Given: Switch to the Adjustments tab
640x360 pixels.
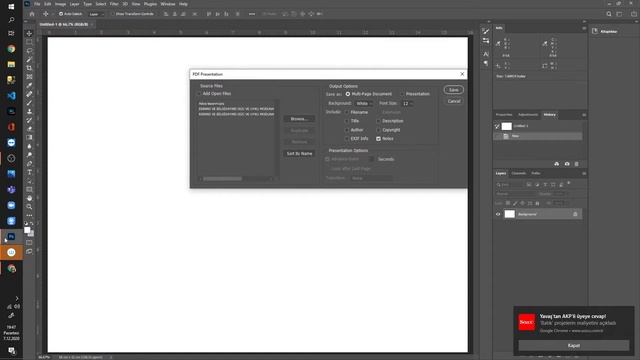Looking at the screenshot, I should click(528, 115).
